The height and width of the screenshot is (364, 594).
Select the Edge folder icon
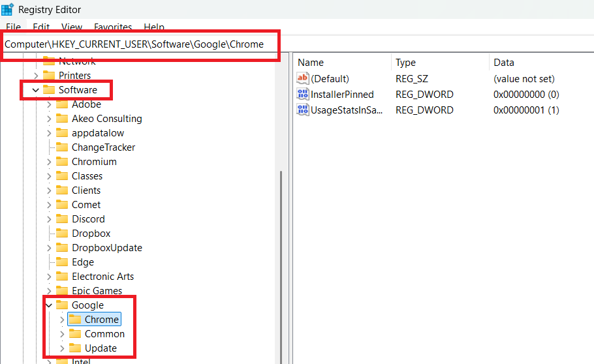(62, 262)
